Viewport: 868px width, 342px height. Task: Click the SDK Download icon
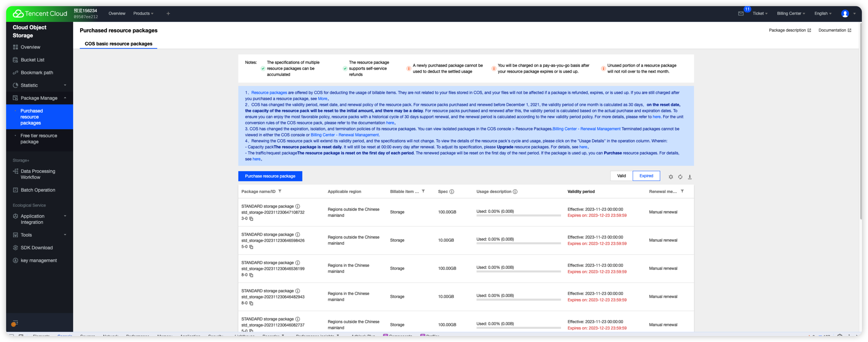pyautogui.click(x=15, y=247)
